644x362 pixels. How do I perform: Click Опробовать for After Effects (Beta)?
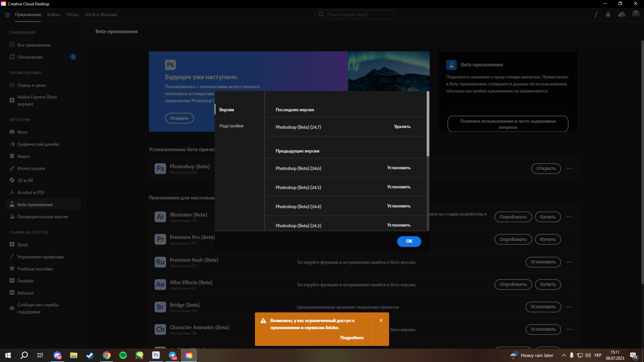[513, 285]
